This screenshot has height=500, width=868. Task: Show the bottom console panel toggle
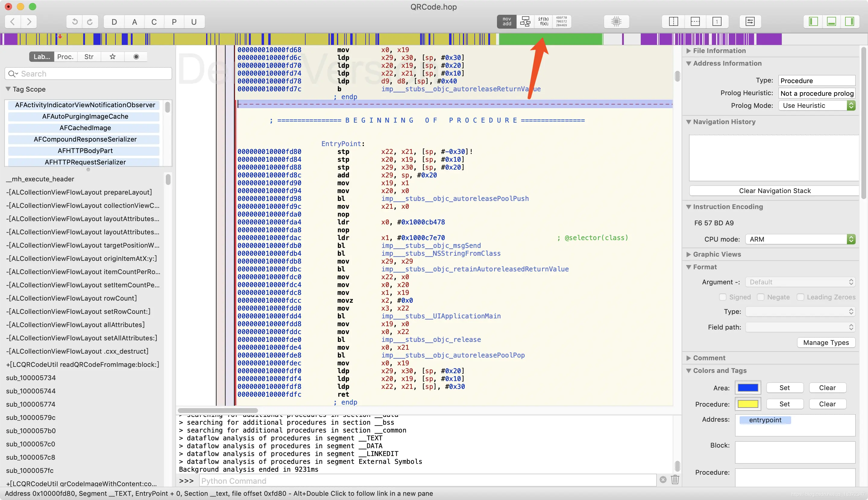[831, 21]
